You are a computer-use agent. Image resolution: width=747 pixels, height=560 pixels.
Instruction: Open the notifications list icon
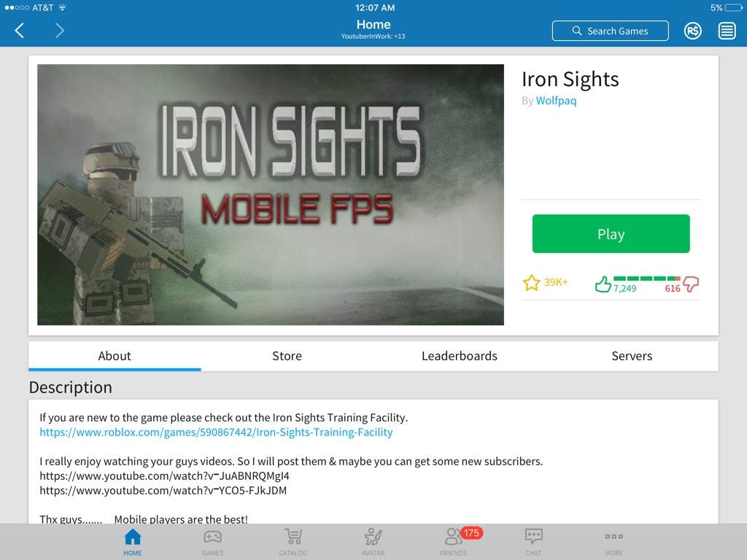click(727, 31)
